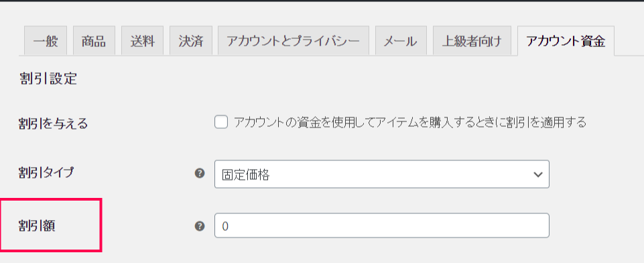The height and width of the screenshot is (263, 644).
Task: Focus the 割引額 amount input field
Action: (x=381, y=225)
